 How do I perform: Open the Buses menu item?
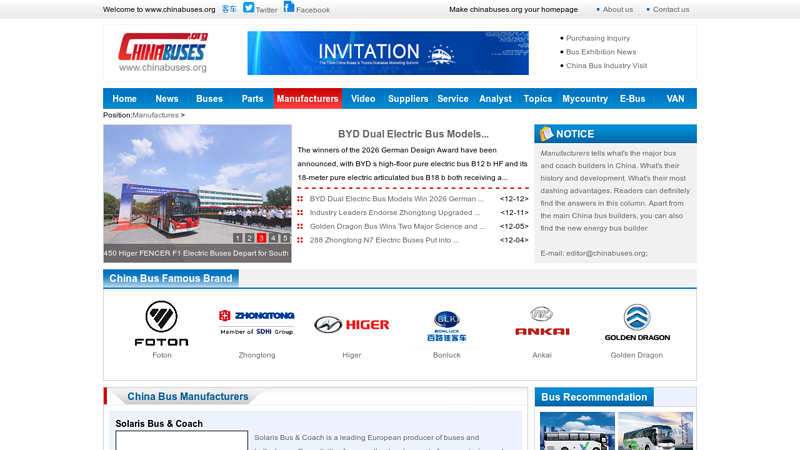pyautogui.click(x=209, y=98)
